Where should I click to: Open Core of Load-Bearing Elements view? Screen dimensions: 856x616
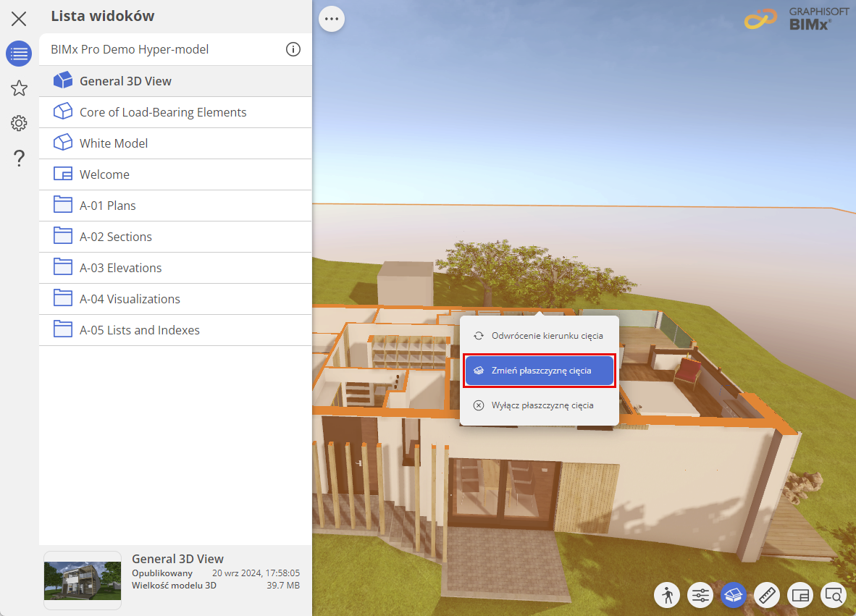click(x=175, y=112)
